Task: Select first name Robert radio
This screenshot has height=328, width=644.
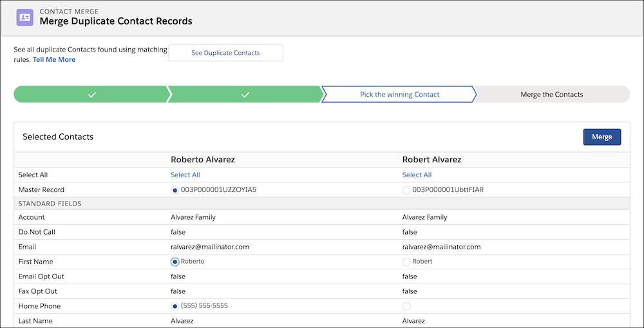Action: click(406, 262)
